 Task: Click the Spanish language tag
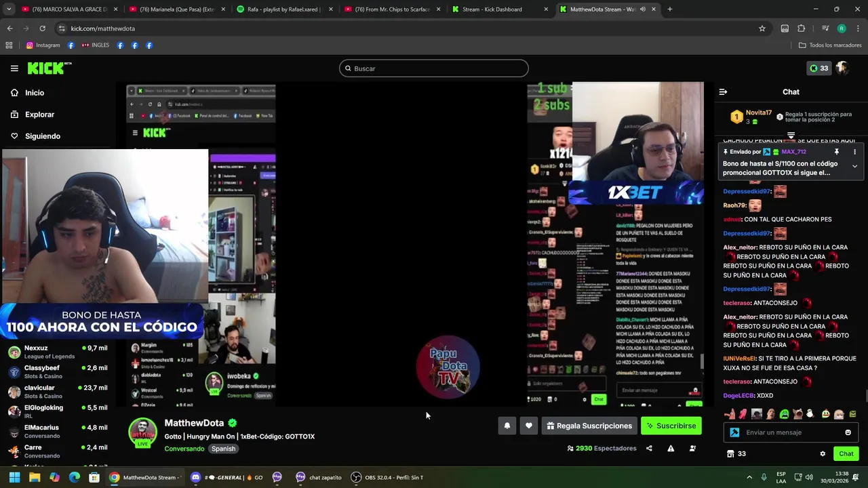click(x=223, y=449)
